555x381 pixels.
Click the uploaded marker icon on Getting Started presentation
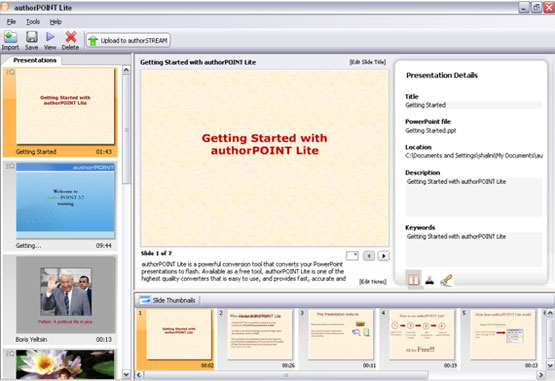(x=10, y=72)
